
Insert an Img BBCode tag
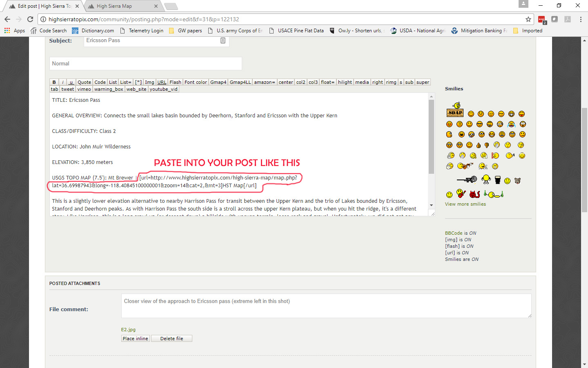(x=150, y=82)
